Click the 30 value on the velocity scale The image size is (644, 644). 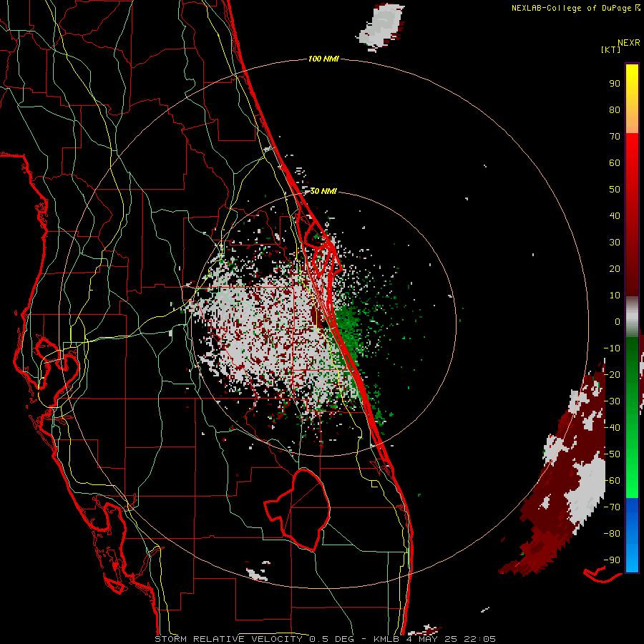click(x=615, y=243)
